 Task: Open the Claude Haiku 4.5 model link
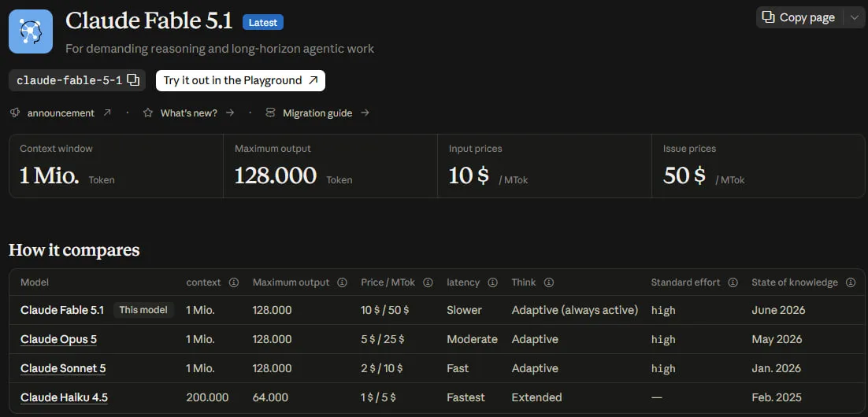tap(65, 397)
